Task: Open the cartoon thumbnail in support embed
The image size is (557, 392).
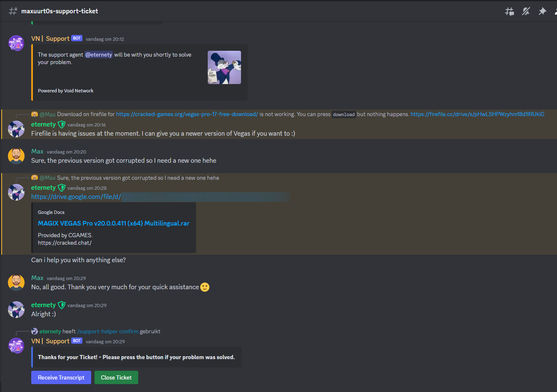Action: pyautogui.click(x=224, y=67)
